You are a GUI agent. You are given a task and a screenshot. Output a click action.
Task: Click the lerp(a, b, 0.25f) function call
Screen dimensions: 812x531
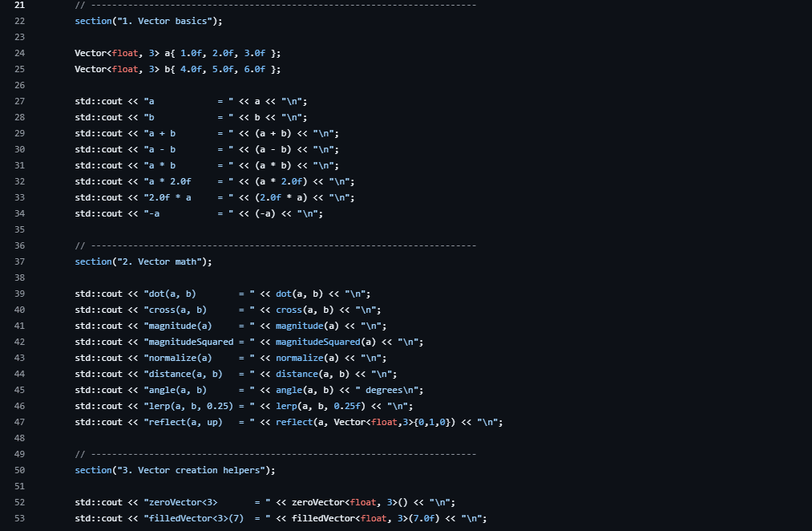pyautogui.click(x=321, y=406)
